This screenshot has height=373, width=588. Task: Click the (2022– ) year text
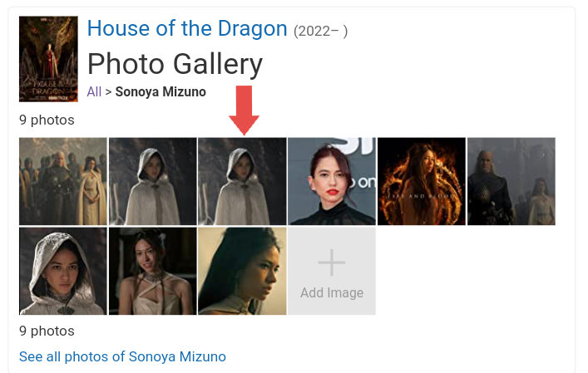(320, 31)
